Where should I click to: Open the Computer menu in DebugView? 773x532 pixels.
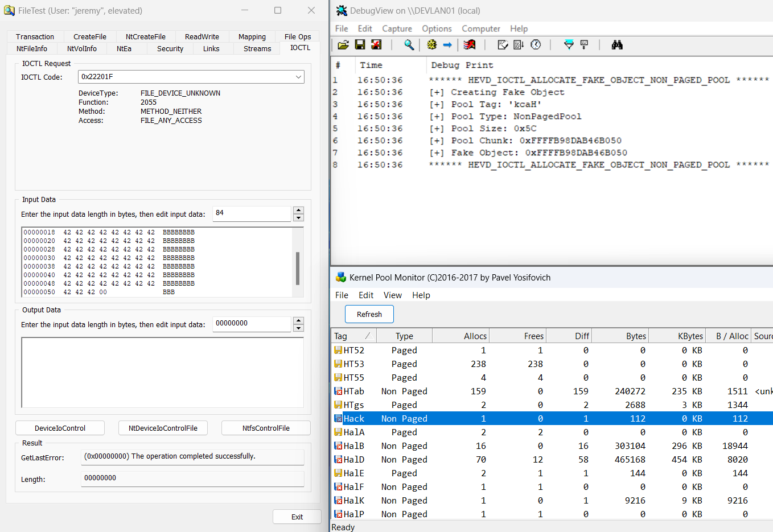481,28
